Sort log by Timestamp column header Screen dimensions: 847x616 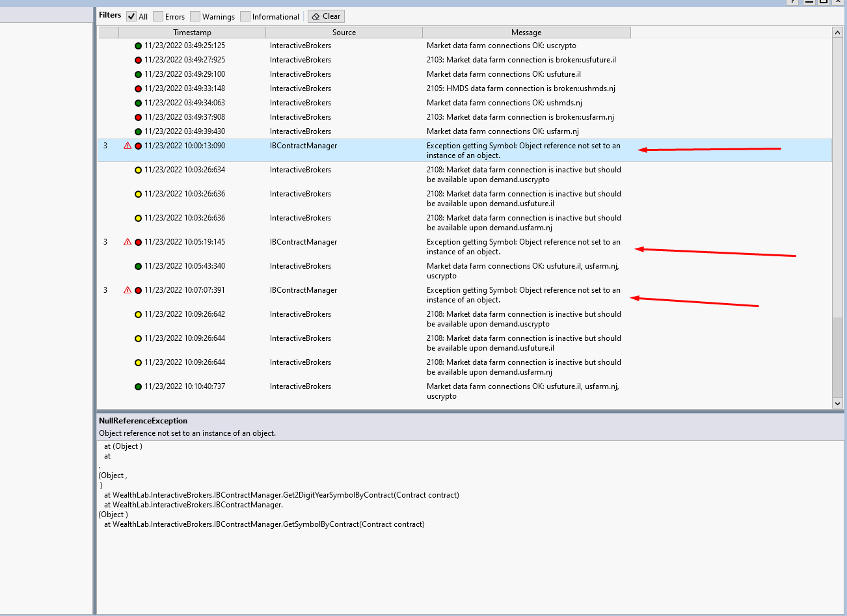[192, 33]
